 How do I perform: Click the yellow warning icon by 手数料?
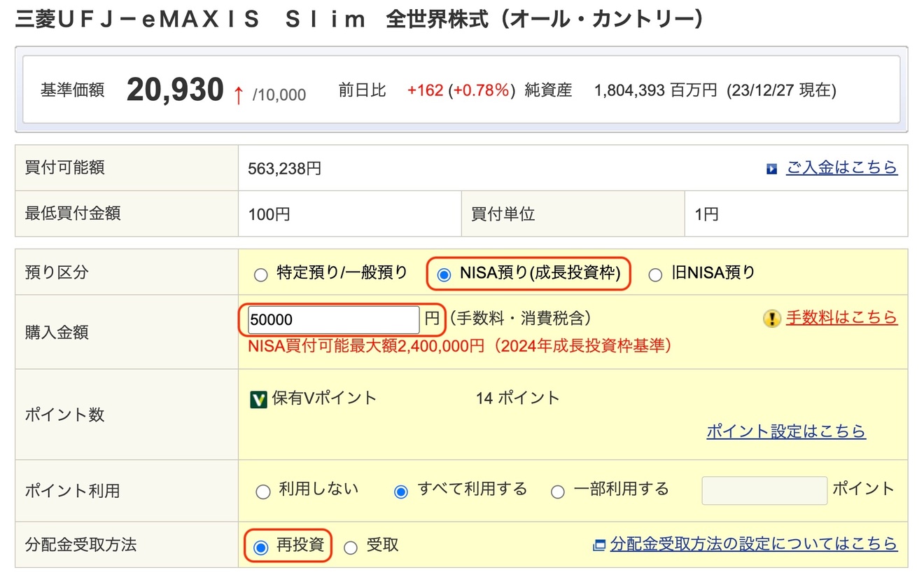[772, 319]
